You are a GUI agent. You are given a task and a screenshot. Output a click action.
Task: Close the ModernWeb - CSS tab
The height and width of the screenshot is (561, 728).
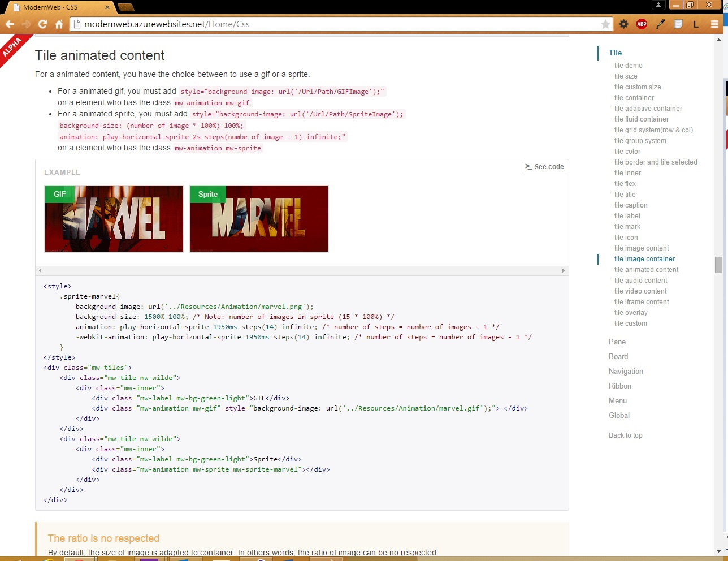(x=107, y=7)
